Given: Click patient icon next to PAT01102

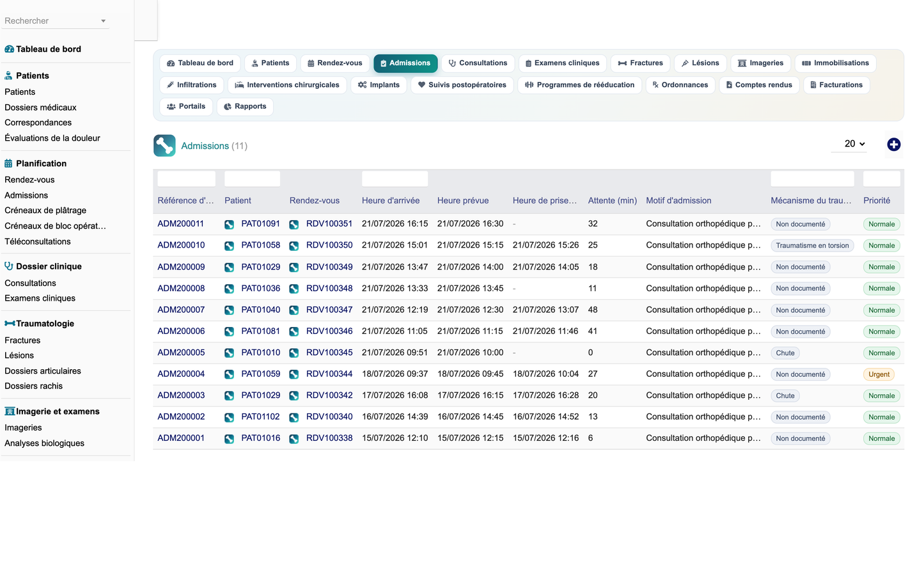Looking at the screenshot, I should [229, 417].
